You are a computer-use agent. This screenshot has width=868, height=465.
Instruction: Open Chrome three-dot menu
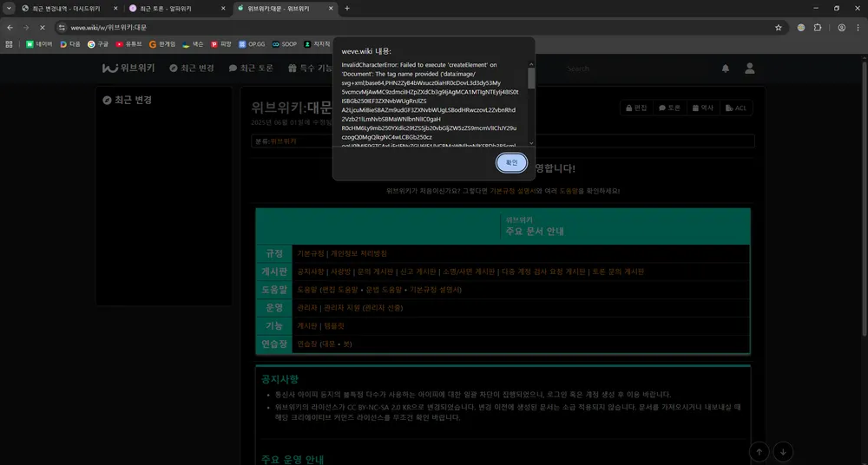[x=858, y=27]
